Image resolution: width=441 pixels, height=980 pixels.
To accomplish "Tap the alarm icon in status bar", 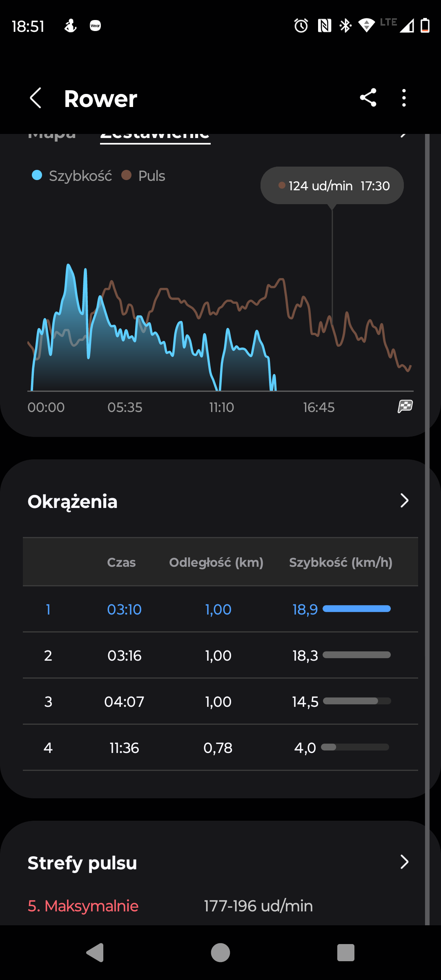I will (301, 26).
